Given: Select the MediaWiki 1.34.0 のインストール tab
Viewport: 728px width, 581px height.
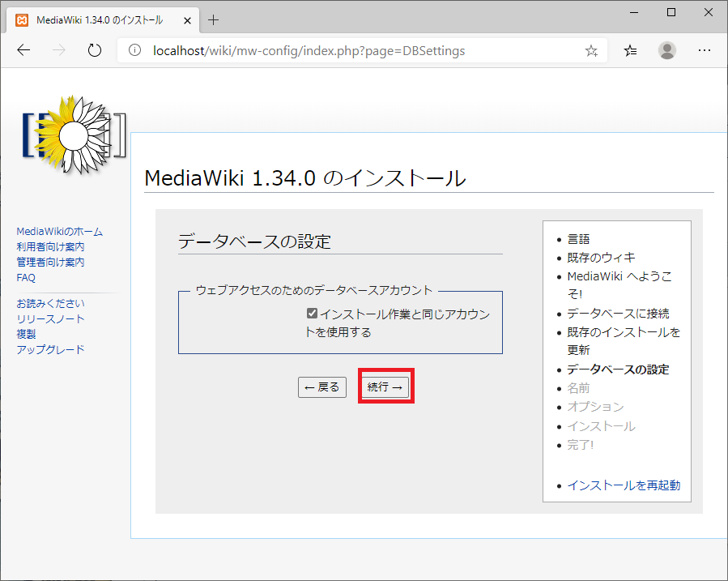Looking at the screenshot, I should coord(103,20).
